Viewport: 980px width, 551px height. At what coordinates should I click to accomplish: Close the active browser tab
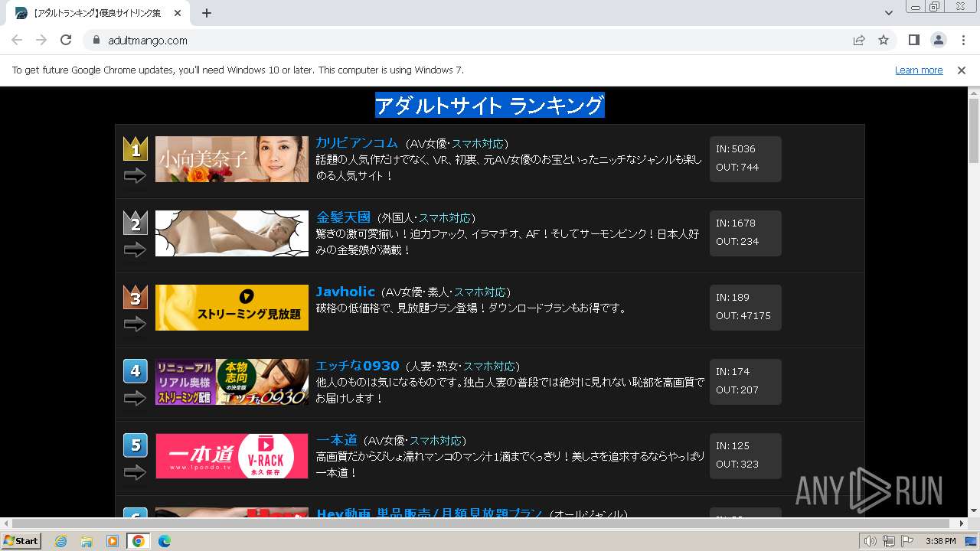pos(178,13)
